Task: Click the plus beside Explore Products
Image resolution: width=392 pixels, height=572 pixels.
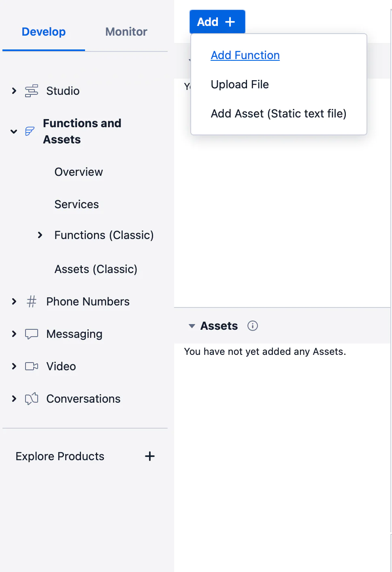Action: coord(150,456)
